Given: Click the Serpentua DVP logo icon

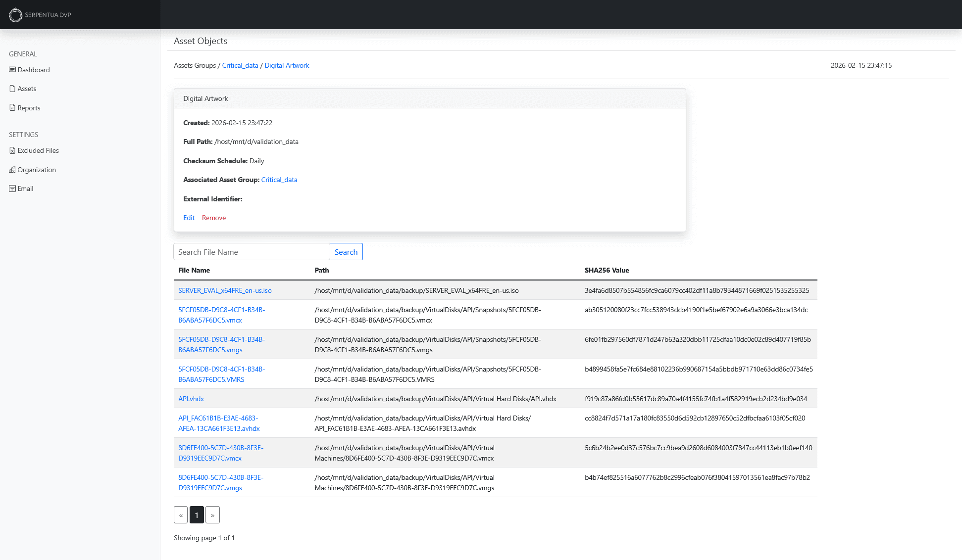Looking at the screenshot, I should 15,15.
